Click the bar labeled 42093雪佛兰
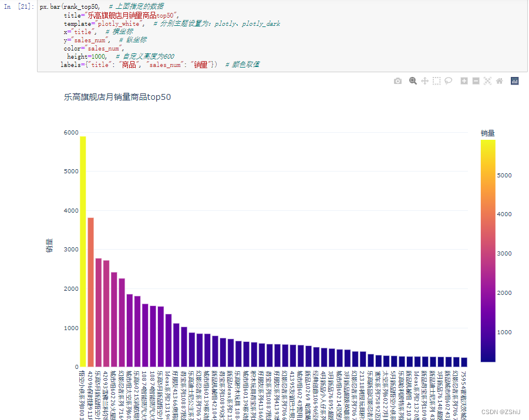 106,313
